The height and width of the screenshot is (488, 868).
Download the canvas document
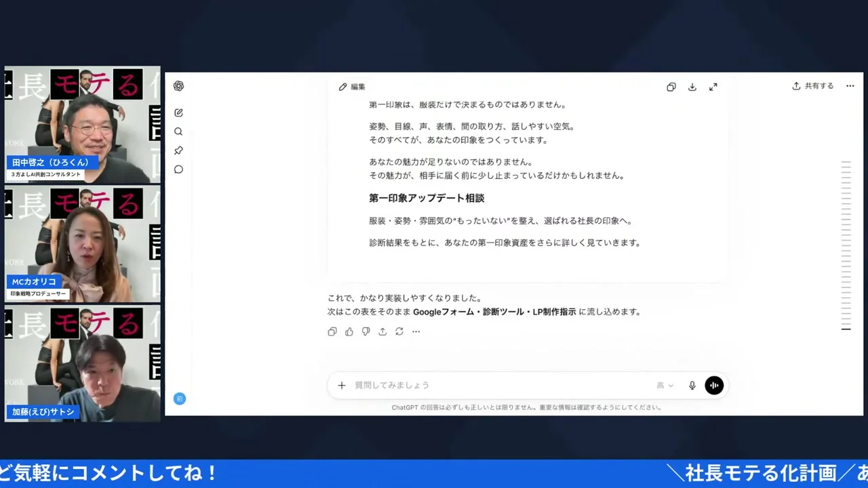(x=692, y=87)
